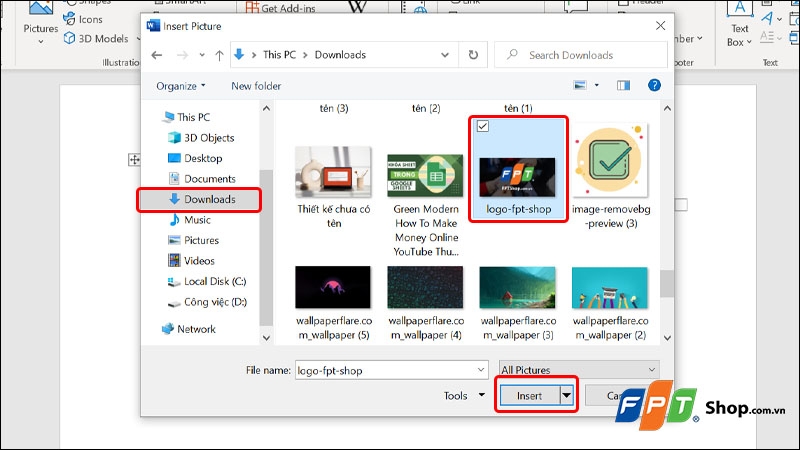This screenshot has height=450, width=800.
Task: Select the image-removebg-preview (3) thumbnail
Action: pos(609,160)
